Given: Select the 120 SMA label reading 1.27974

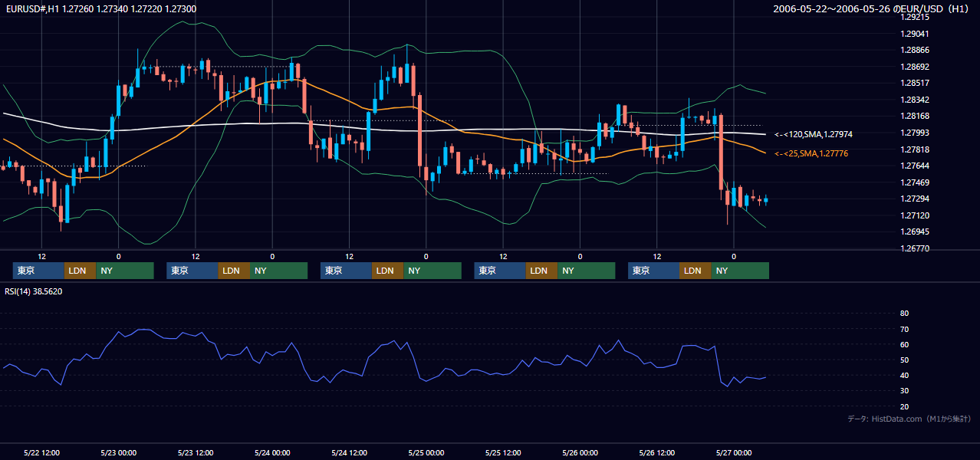Looking at the screenshot, I should coord(814,134).
